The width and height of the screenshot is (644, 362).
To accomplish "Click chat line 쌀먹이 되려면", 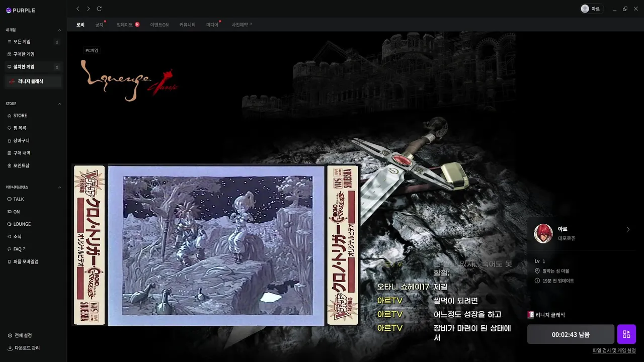I will [x=456, y=301].
